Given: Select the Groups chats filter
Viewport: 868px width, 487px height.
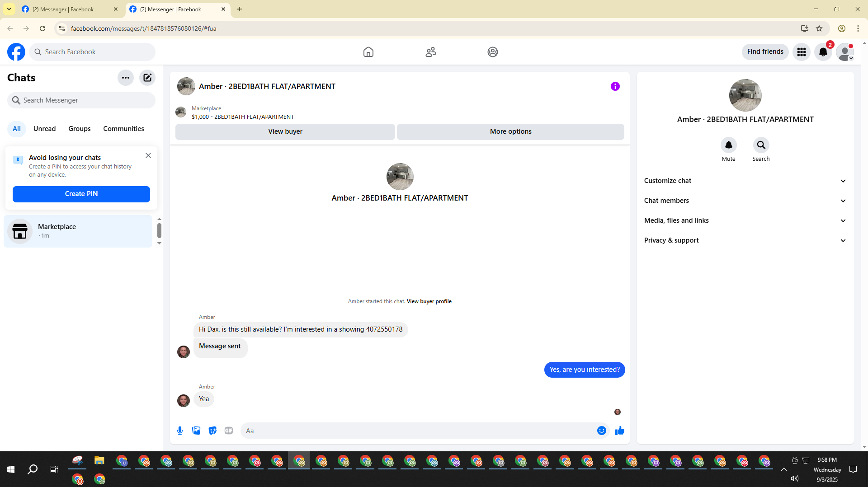Looking at the screenshot, I should point(80,129).
